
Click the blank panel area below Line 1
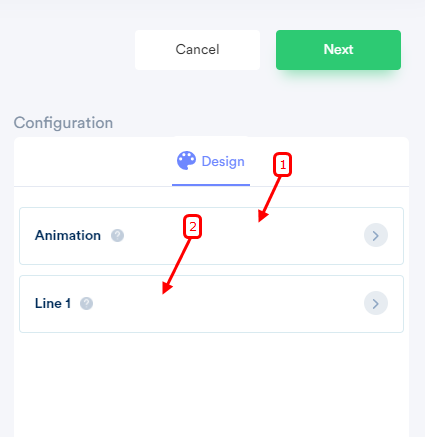(x=211, y=385)
